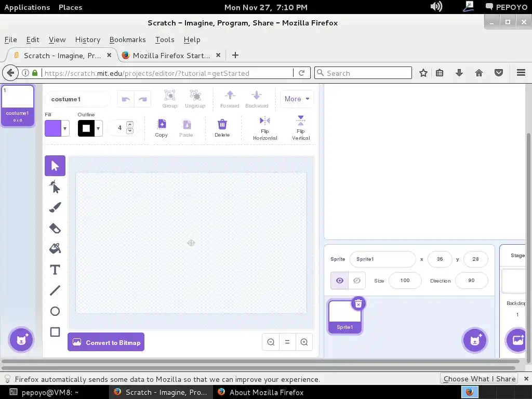Screen dimensions: 532x399
Task: Select the Circle tool
Action: (55, 311)
